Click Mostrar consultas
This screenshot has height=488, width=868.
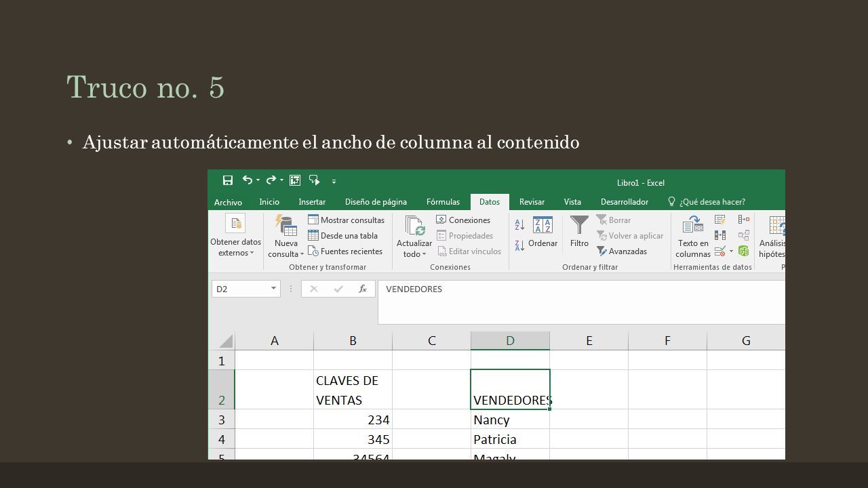point(346,220)
